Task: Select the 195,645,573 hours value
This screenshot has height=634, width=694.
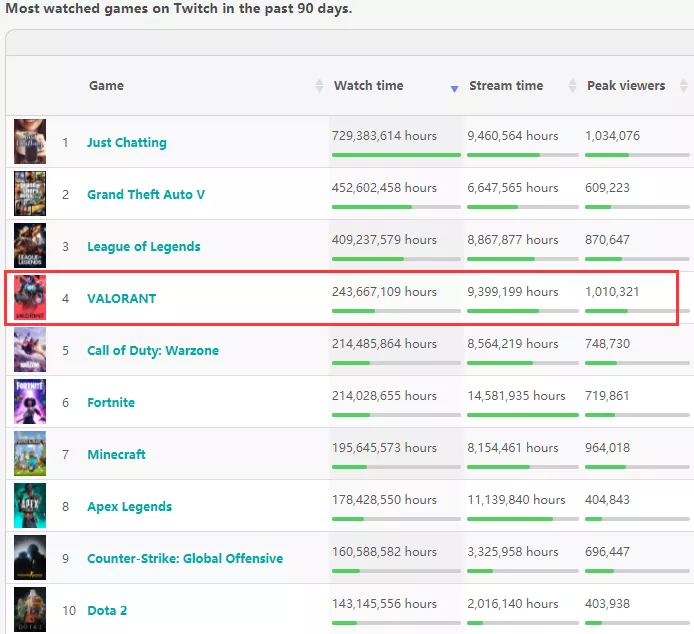Action: pyautogui.click(x=384, y=448)
